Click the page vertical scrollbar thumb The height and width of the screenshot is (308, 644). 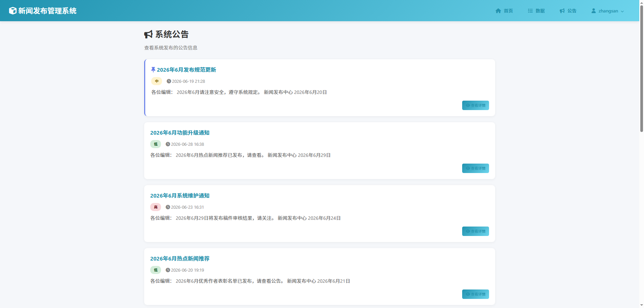tap(641, 69)
